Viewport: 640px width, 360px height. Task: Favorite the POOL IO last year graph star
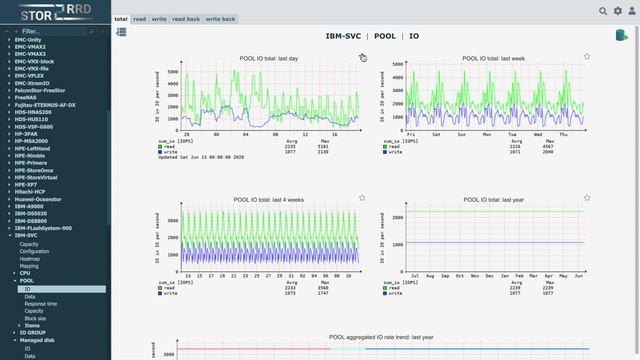pyautogui.click(x=587, y=198)
